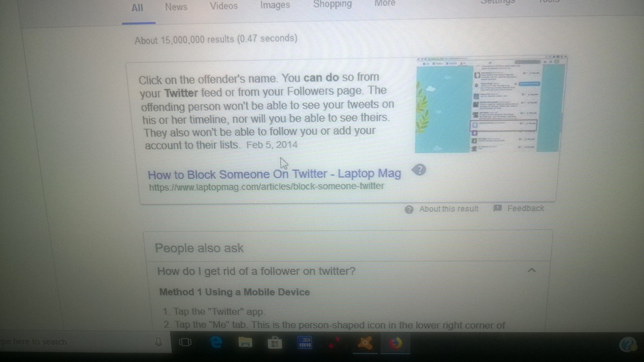Switch to the News results tab
644x362 pixels.
point(176,7)
